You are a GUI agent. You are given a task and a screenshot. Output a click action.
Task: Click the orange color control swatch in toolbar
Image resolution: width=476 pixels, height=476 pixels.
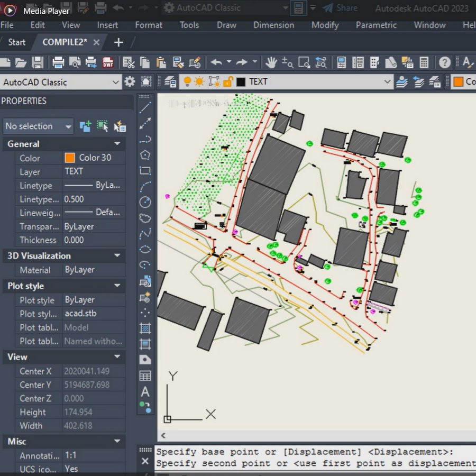(458, 81)
